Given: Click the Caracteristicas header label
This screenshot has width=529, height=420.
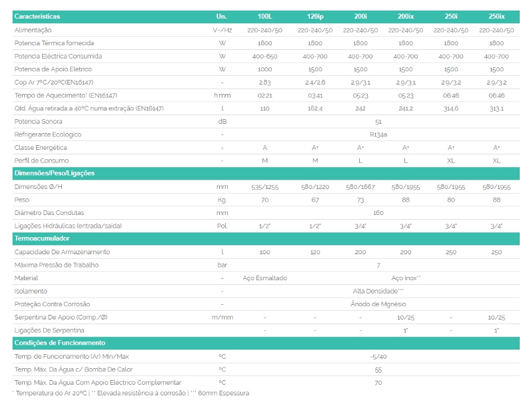Looking at the screenshot, I should pos(37,15).
